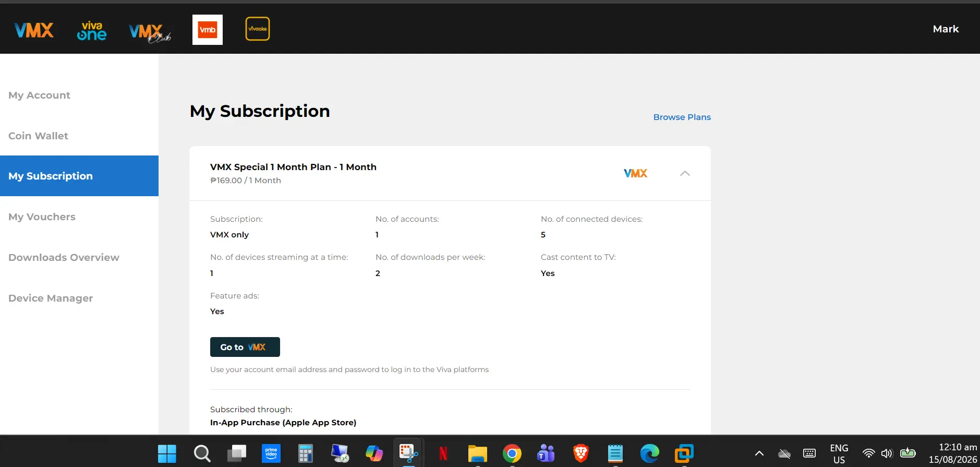Viewport: 980px width, 467px height.
Task: Open Remote Desktop icon in taskbar
Action: point(340,453)
